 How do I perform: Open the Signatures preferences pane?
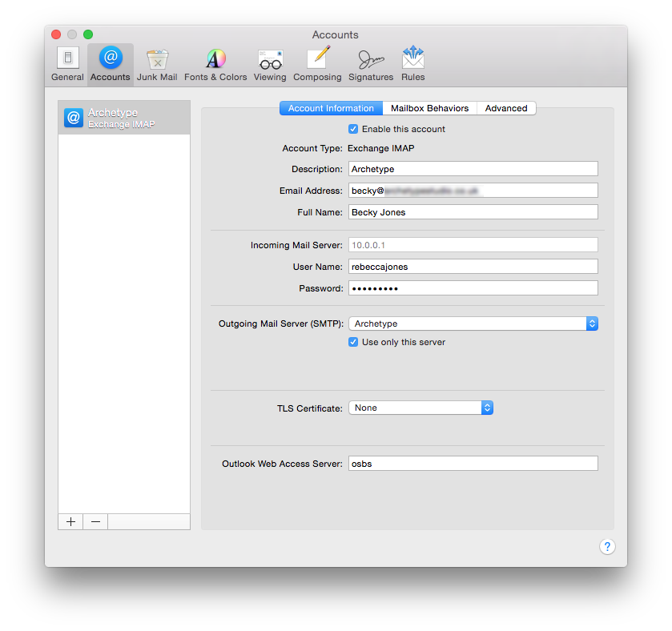371,65
